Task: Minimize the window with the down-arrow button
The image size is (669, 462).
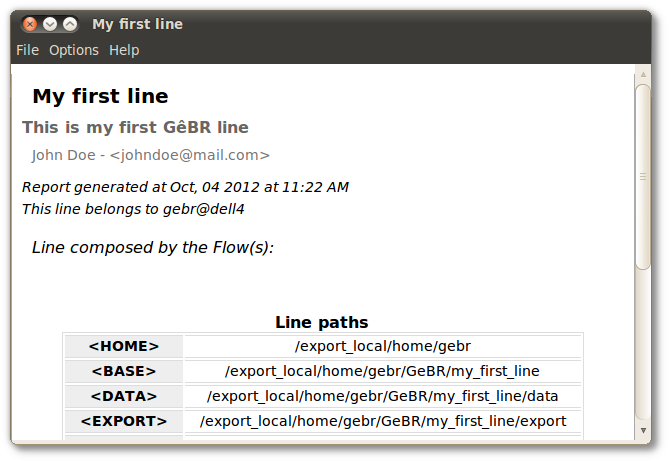Action: click(x=50, y=24)
